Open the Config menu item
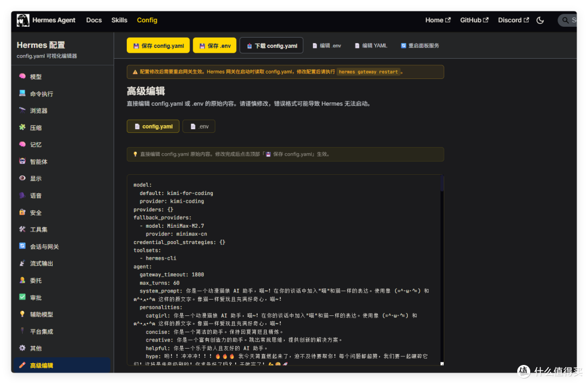The image size is (588, 384). pyautogui.click(x=147, y=20)
